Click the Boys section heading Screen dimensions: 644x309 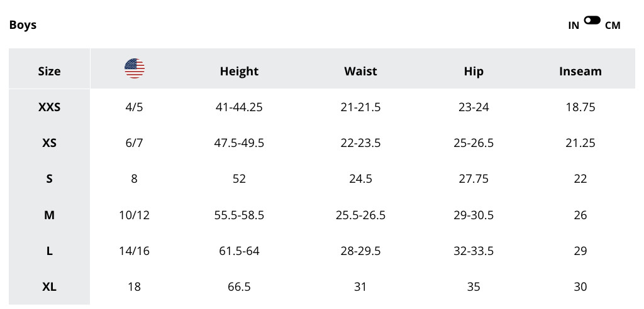pyautogui.click(x=23, y=25)
